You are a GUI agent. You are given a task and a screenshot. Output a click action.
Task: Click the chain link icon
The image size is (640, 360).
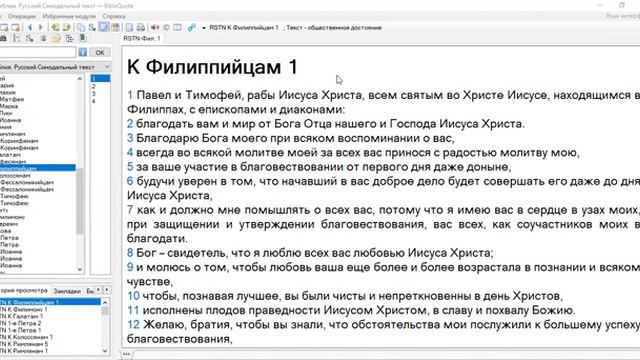[191, 27]
